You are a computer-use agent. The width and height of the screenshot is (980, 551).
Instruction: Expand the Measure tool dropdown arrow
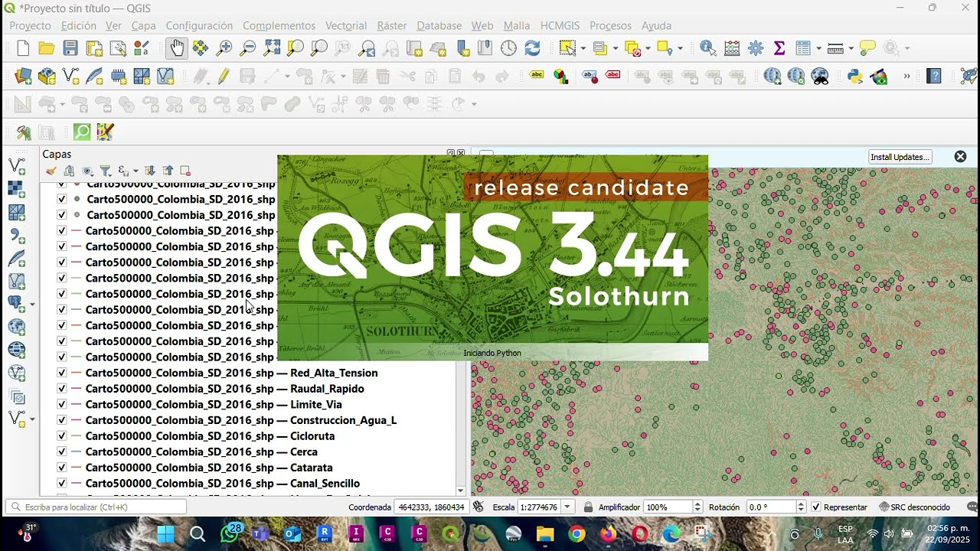coord(851,48)
